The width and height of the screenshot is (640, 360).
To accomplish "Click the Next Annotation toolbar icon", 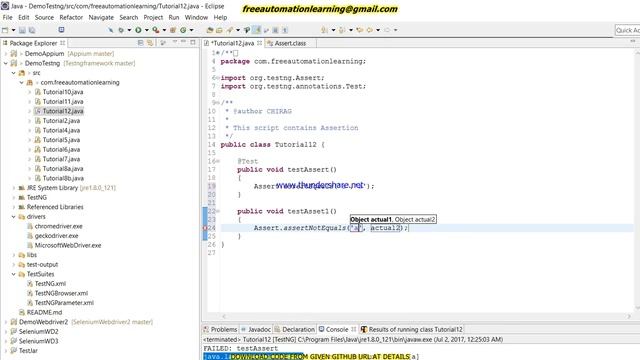I will click(x=324, y=30).
